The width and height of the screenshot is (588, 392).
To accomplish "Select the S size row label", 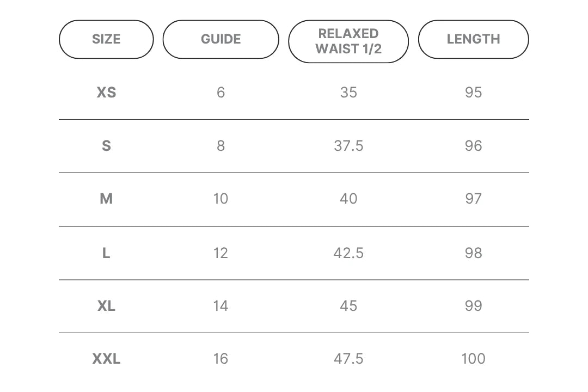I will [x=107, y=146].
